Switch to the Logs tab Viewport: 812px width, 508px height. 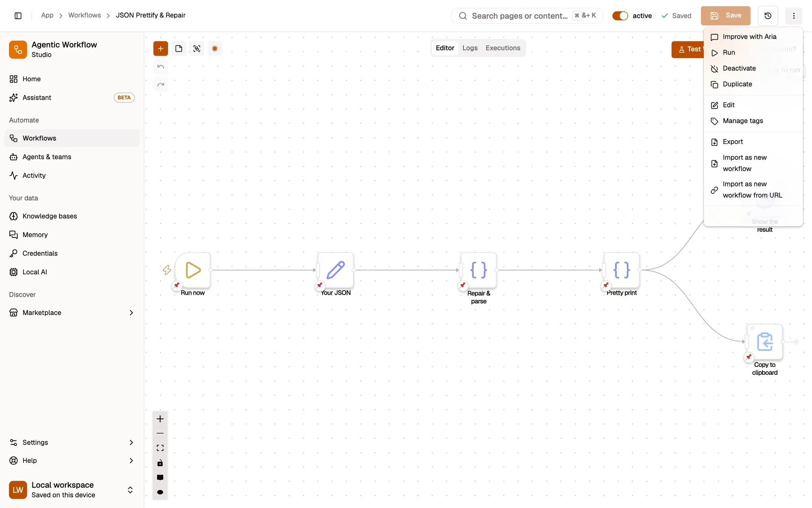[x=470, y=48]
